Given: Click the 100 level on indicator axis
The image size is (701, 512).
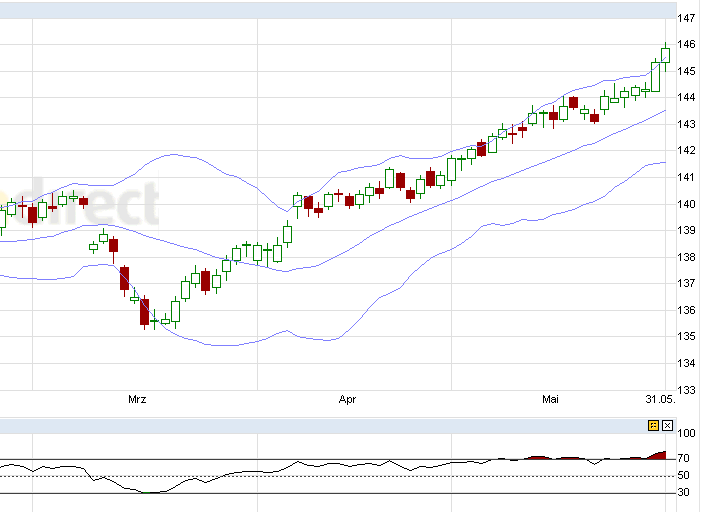Looking at the screenshot, I should click(686, 433).
